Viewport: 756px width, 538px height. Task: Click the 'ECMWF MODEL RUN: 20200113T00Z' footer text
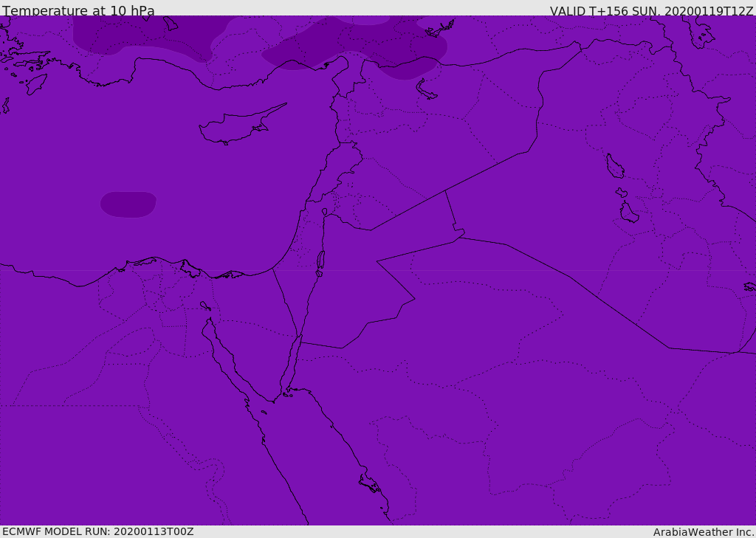pos(98,531)
